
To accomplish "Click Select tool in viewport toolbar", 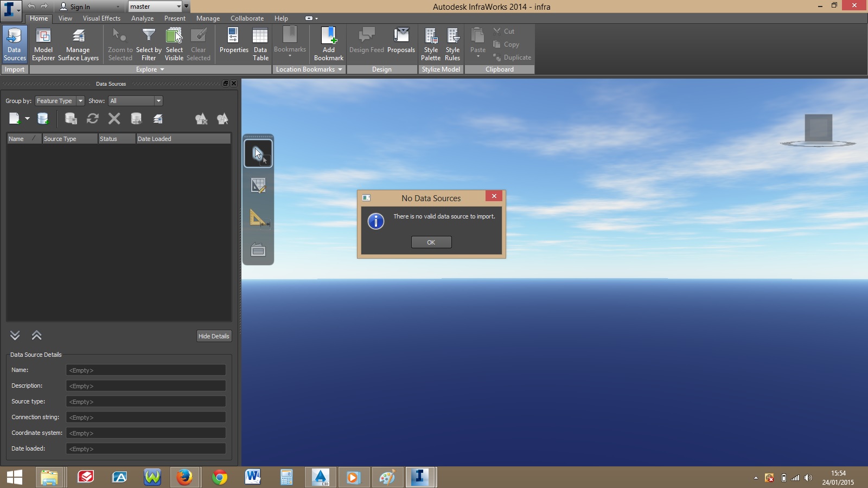I will 258,153.
